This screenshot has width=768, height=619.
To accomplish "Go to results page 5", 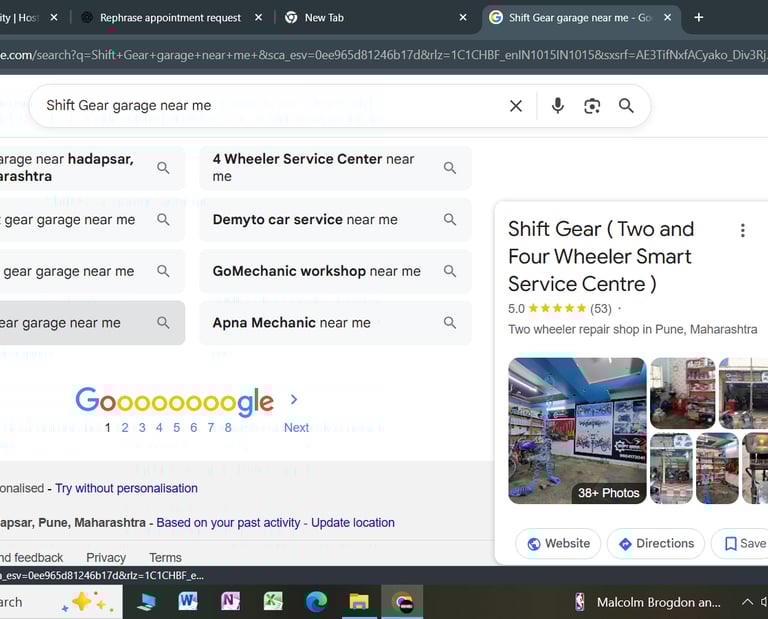I will [176, 428].
